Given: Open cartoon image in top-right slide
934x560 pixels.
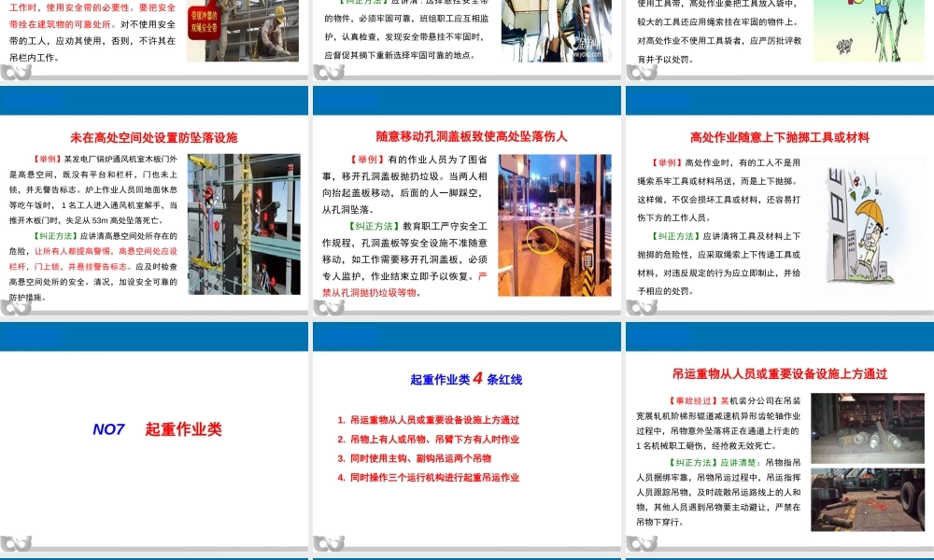Looking at the screenshot, I should pyautogui.click(x=869, y=31).
